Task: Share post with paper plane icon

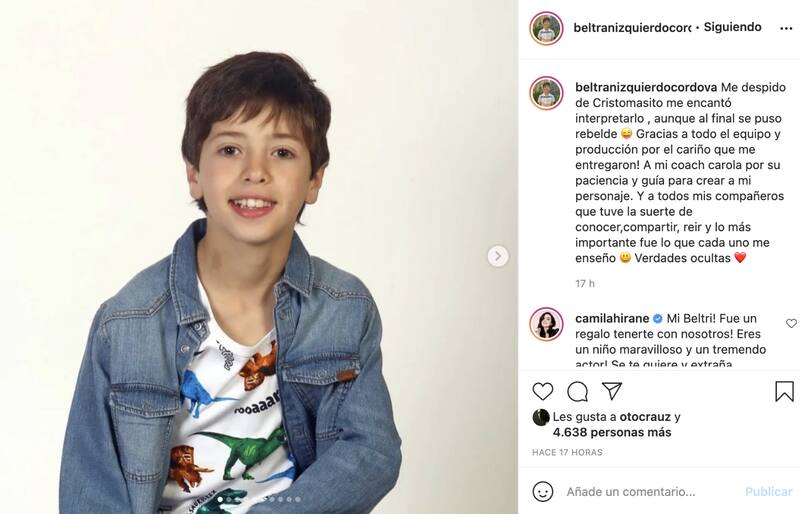Action: tap(611, 391)
